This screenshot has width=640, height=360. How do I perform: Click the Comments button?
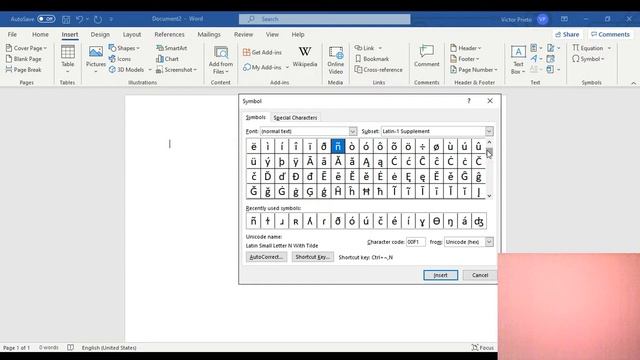tap(610, 35)
